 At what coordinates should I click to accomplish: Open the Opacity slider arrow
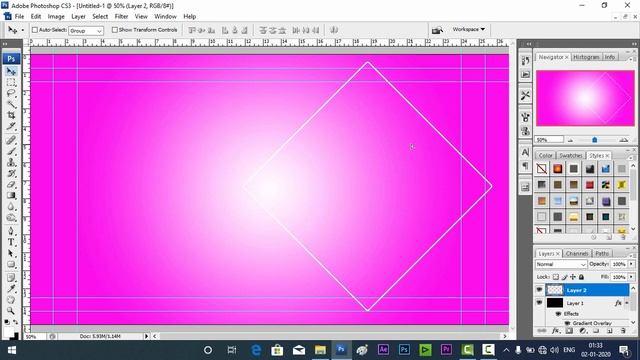[632, 264]
